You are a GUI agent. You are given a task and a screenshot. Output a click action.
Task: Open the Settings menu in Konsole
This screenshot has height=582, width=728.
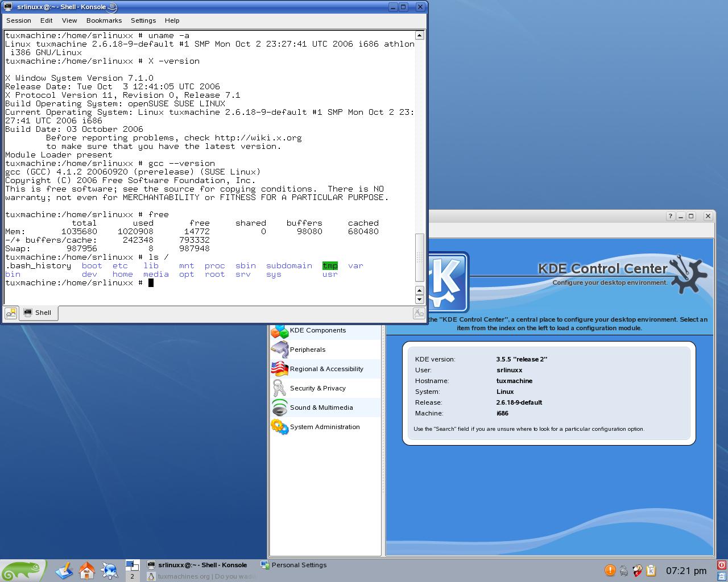[x=143, y=20]
